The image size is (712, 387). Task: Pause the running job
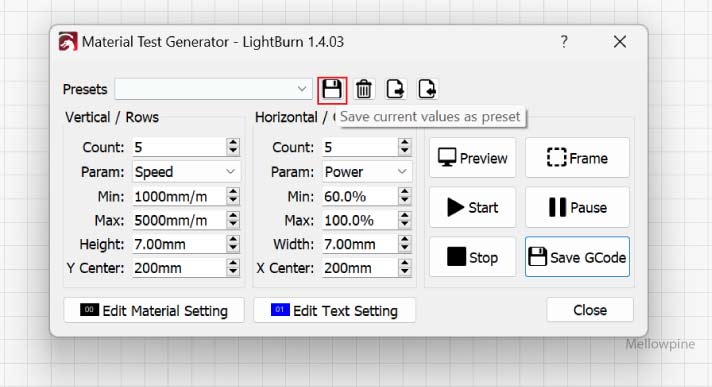pyautogui.click(x=577, y=208)
